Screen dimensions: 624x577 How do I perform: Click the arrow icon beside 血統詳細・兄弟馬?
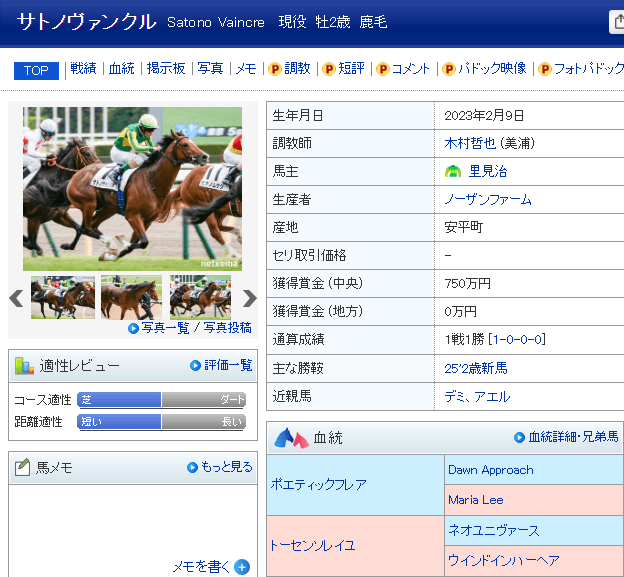[519, 438]
